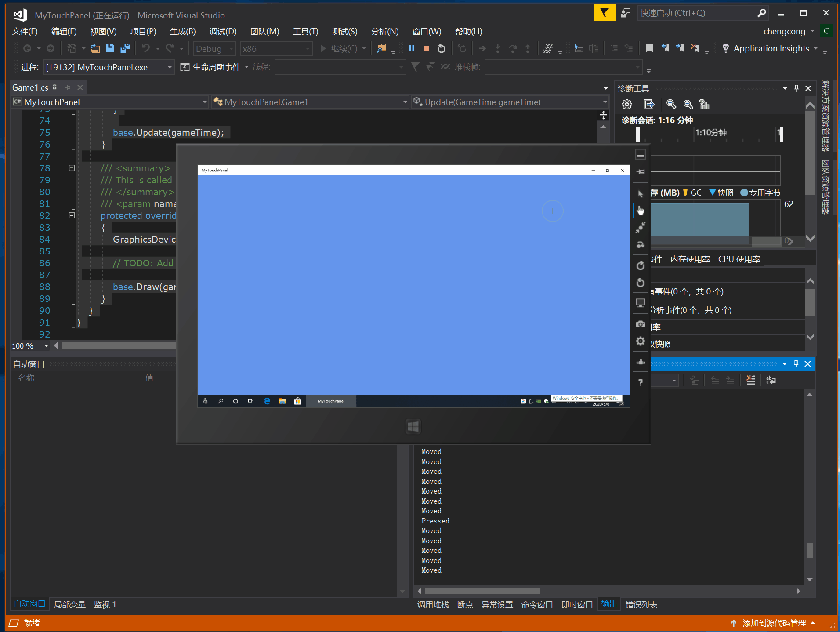Viewport: 840px width, 632px height.
Task: Select simulator's basic touch mode hand icon
Action: (641, 211)
